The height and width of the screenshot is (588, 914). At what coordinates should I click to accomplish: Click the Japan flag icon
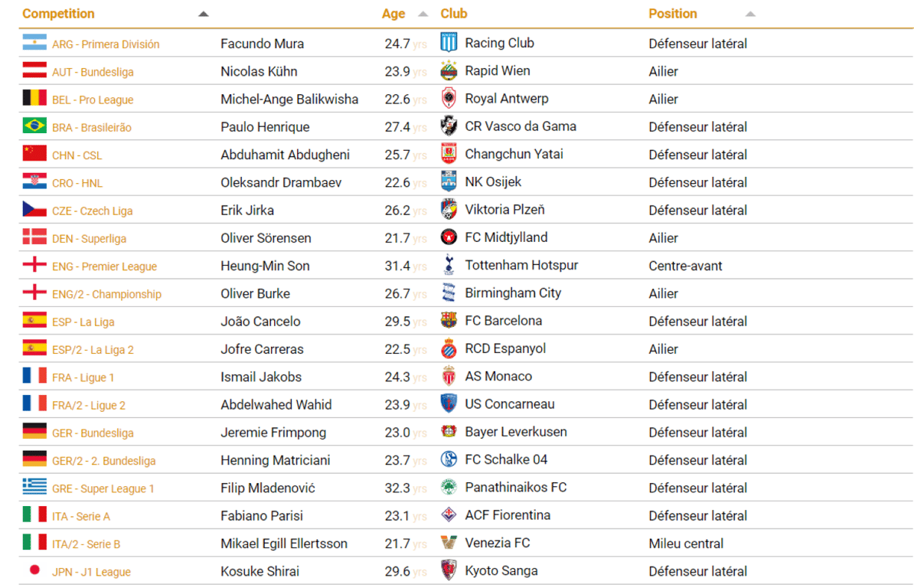point(34,570)
